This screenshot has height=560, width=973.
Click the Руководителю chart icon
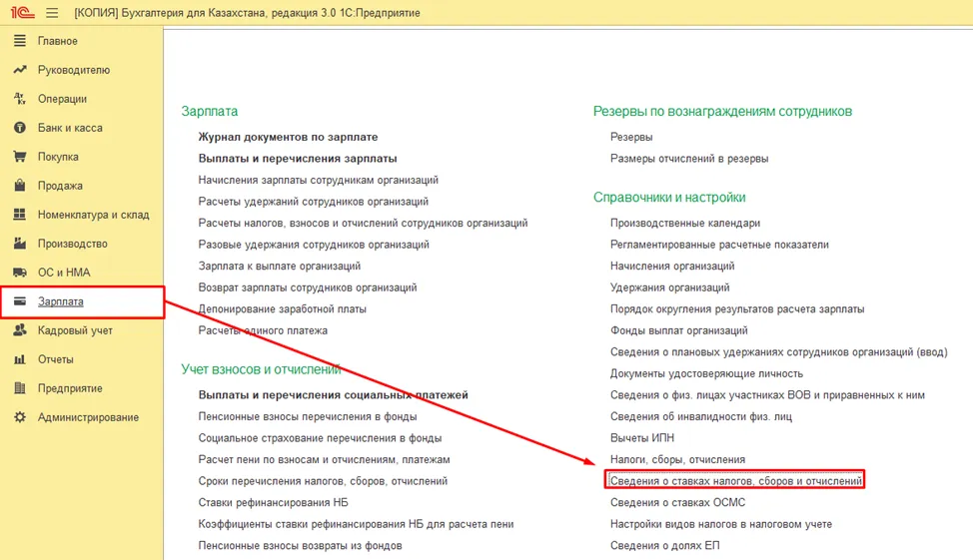point(20,70)
